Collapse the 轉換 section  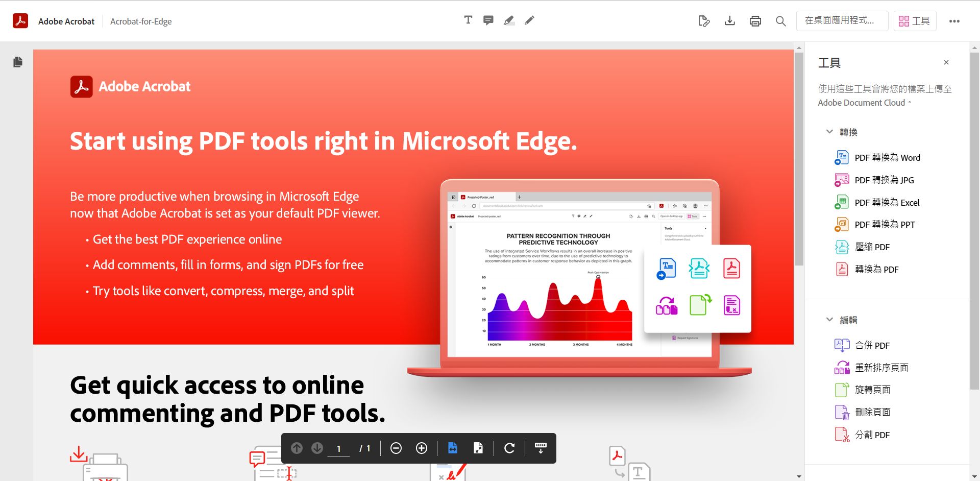(829, 132)
